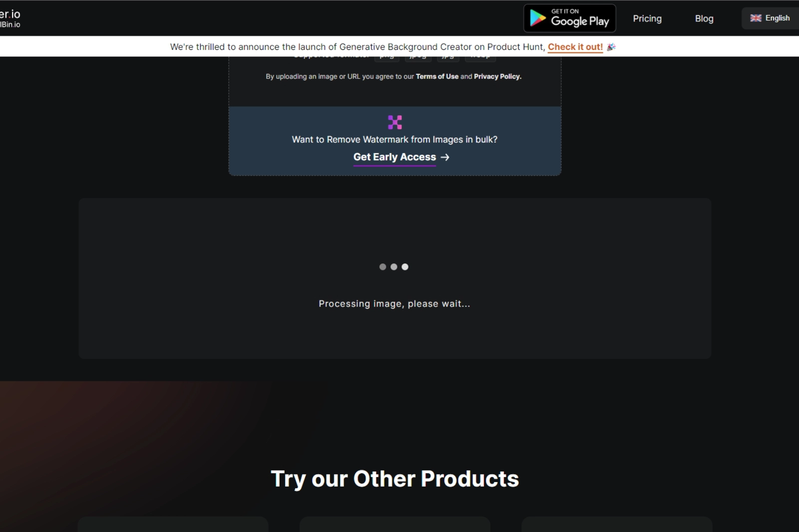
Task: Follow the 'Check it out!' Product Hunt link
Action: click(575, 46)
